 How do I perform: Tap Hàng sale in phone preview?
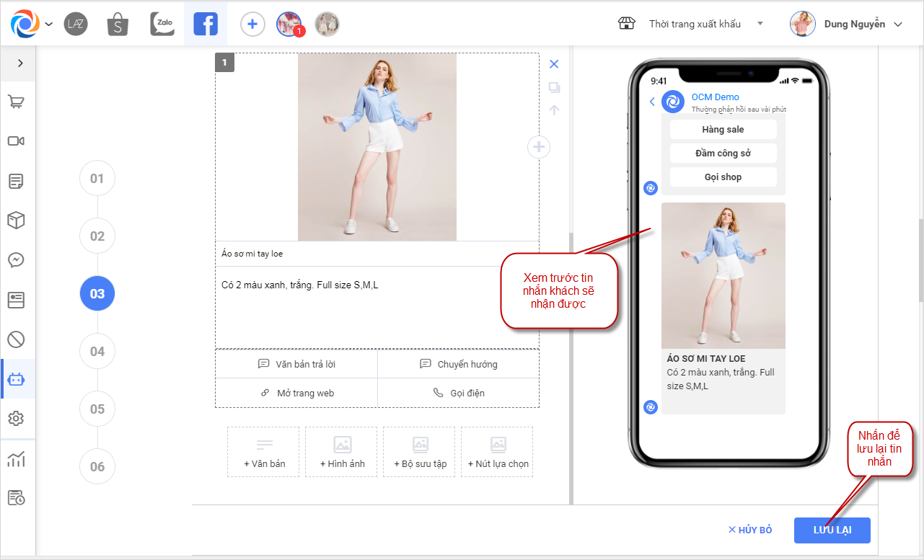click(x=723, y=130)
